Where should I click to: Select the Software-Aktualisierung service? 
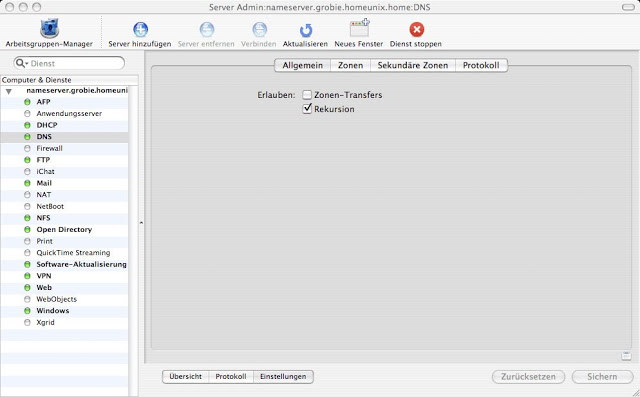pos(64,264)
